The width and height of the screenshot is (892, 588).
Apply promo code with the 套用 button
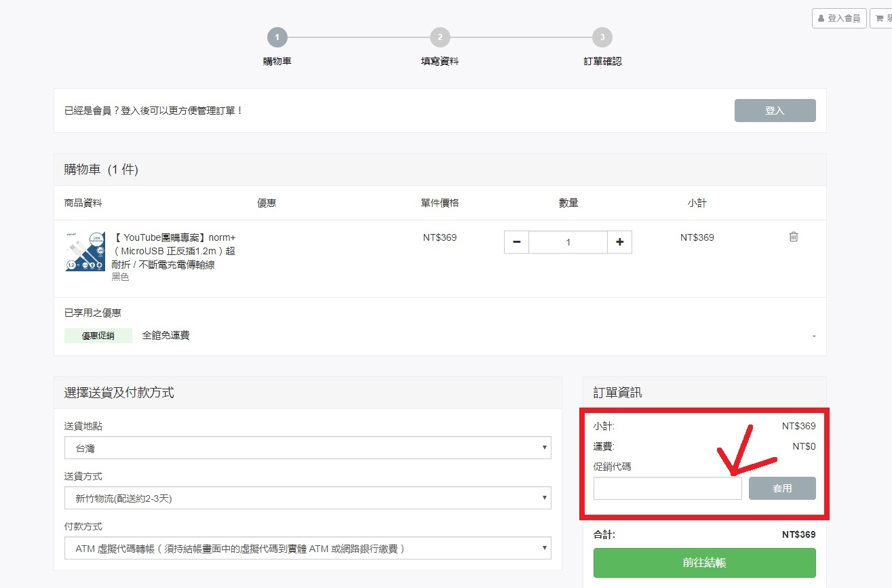781,488
